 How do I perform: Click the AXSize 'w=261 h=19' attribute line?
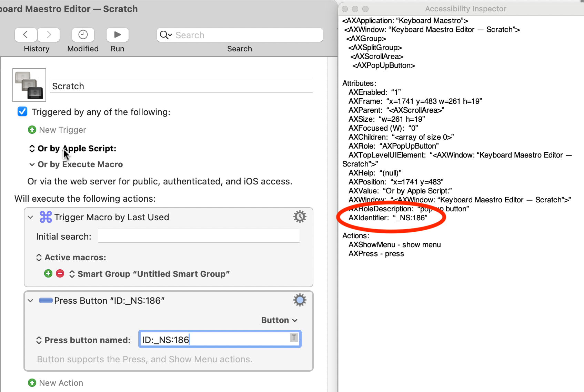click(x=387, y=119)
